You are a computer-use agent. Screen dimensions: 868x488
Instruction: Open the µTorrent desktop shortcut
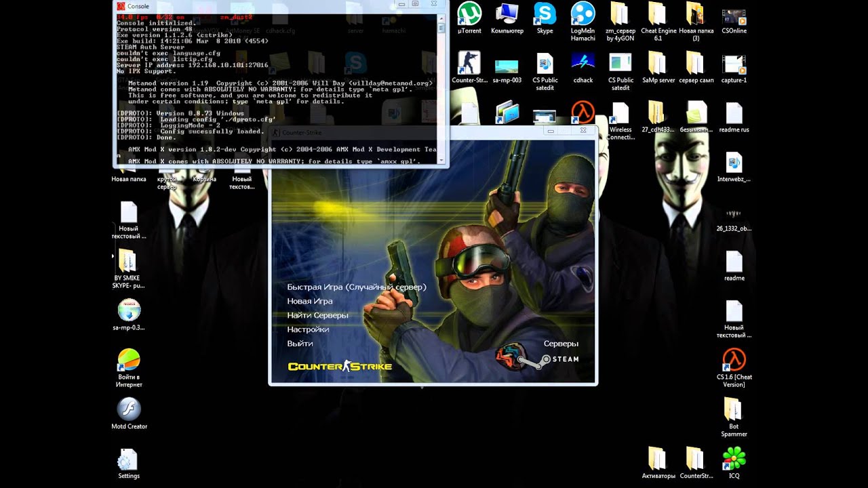(469, 18)
